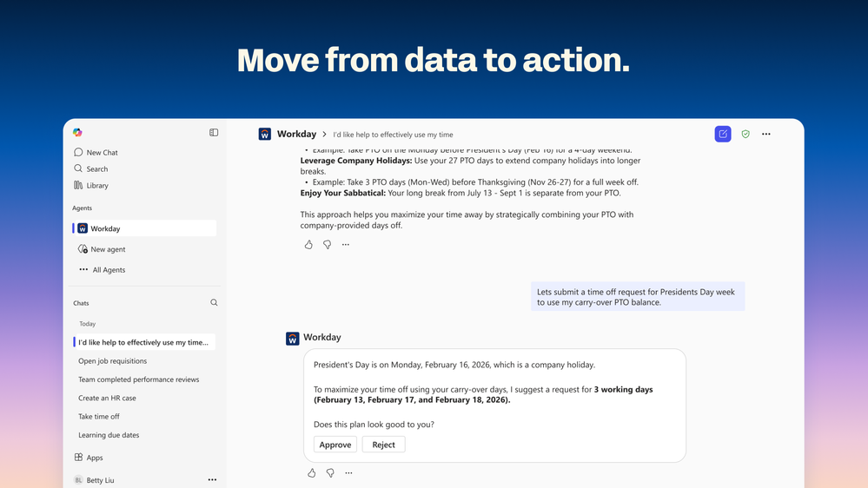Open the 'Open job requisitions' chat

(112, 360)
